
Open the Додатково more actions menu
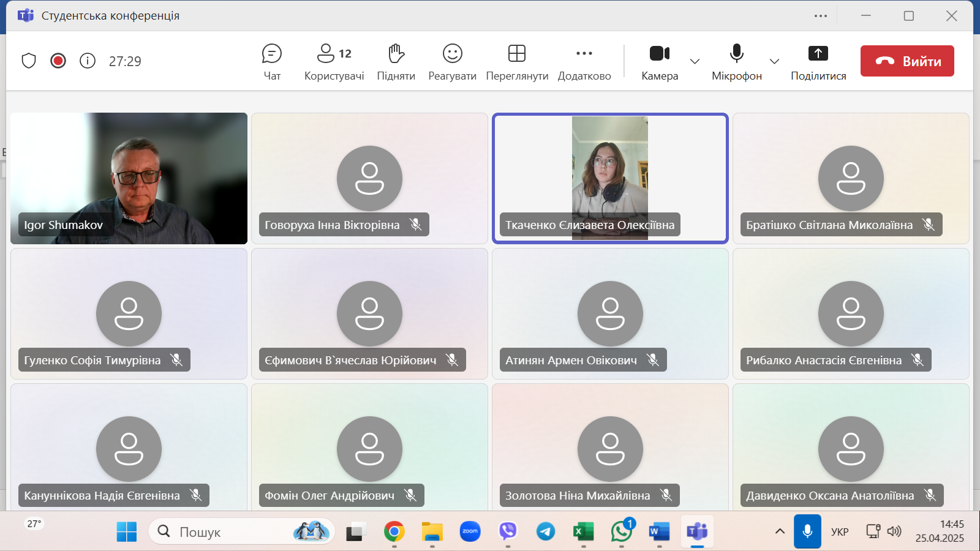584,62
